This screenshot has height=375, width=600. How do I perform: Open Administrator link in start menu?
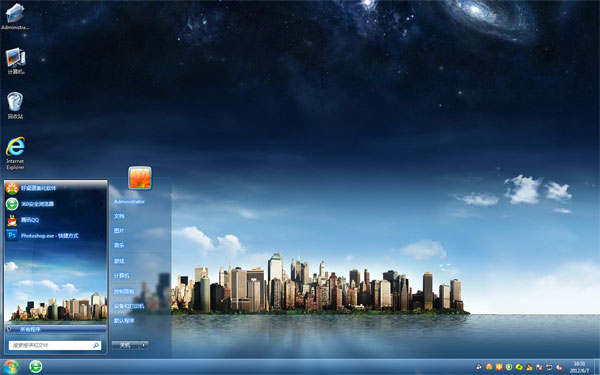(129, 202)
